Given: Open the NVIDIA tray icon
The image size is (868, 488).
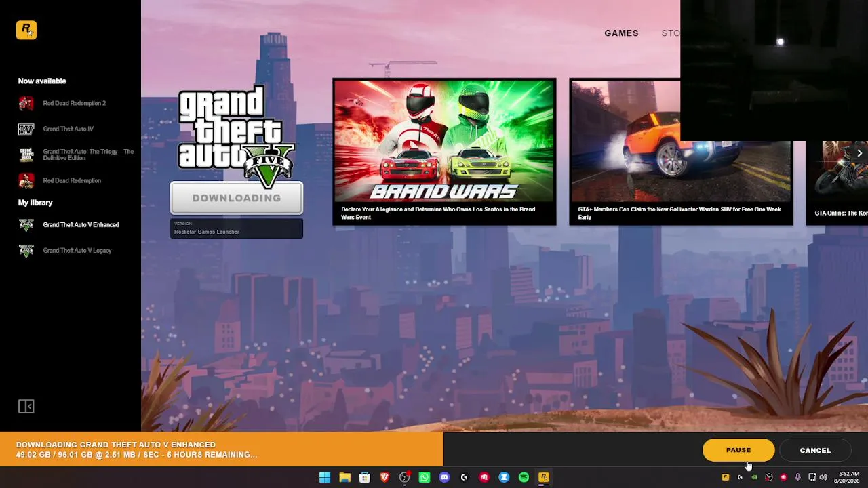Looking at the screenshot, I should tap(754, 477).
